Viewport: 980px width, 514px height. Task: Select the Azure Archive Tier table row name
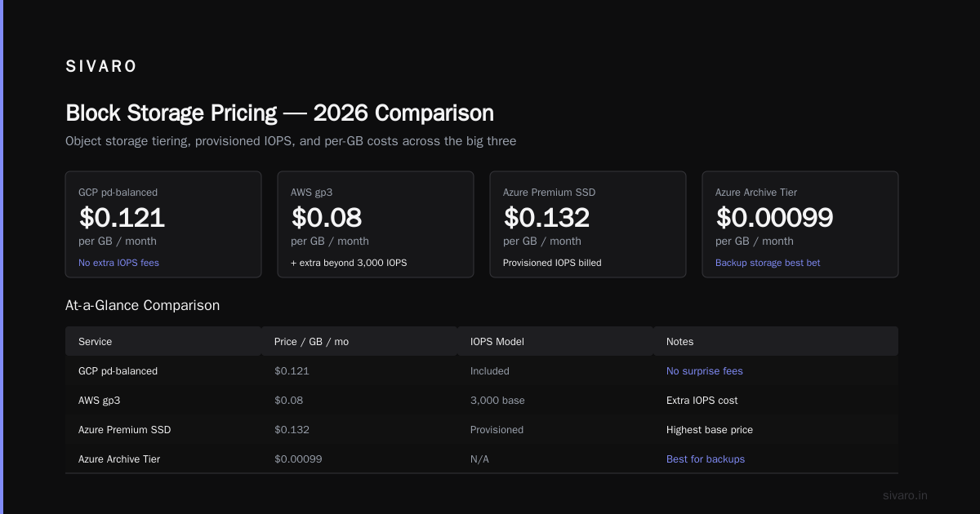tap(119, 459)
